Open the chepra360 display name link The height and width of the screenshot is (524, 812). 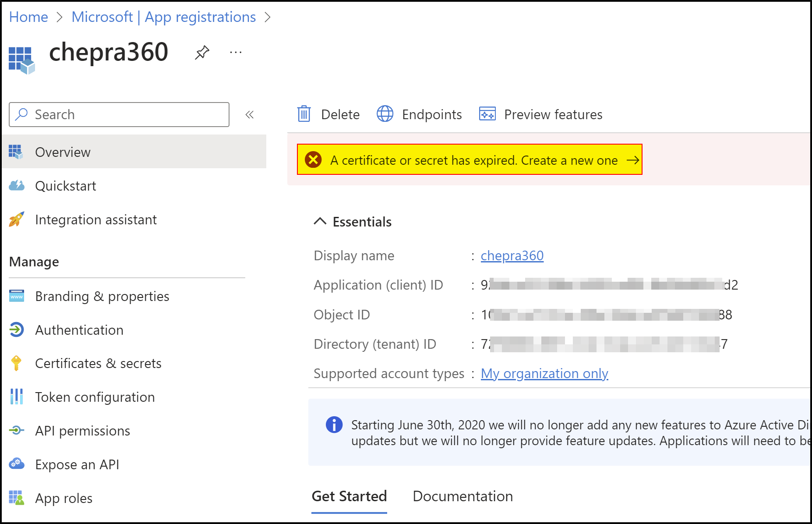(x=512, y=255)
